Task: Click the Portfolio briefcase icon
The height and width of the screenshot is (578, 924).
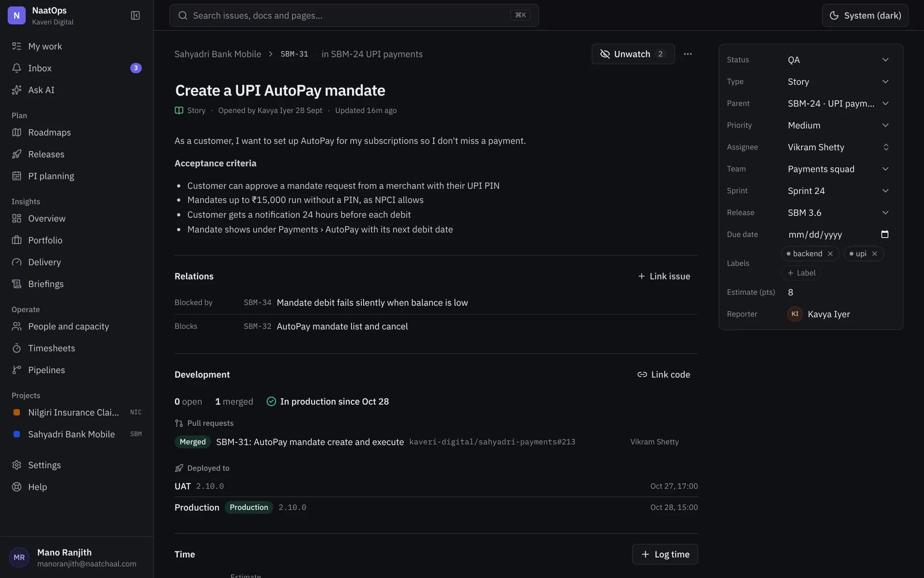Action: point(17,240)
